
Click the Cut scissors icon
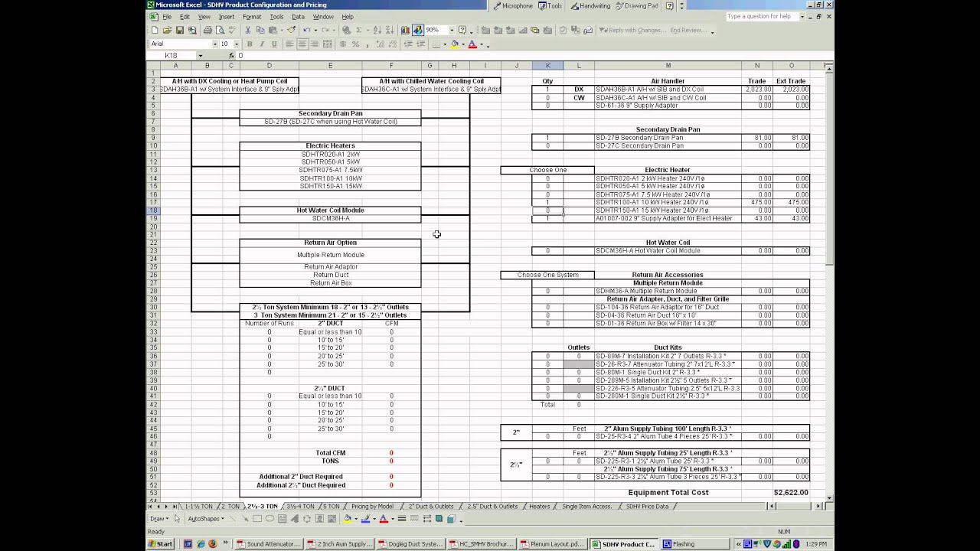coord(248,30)
